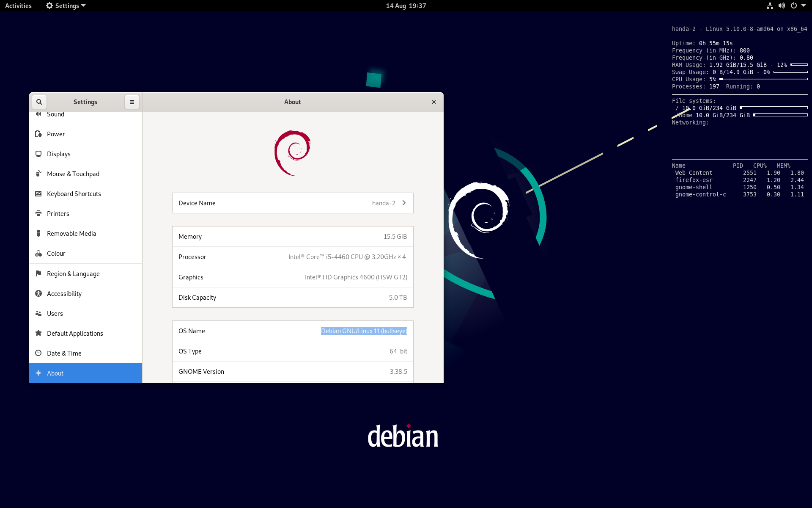
Task: Open Device Name row chevron
Action: [x=404, y=203]
